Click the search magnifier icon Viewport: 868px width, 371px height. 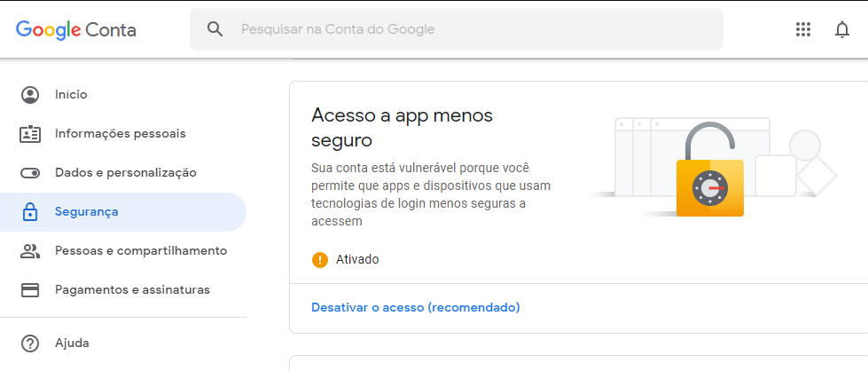tap(215, 29)
